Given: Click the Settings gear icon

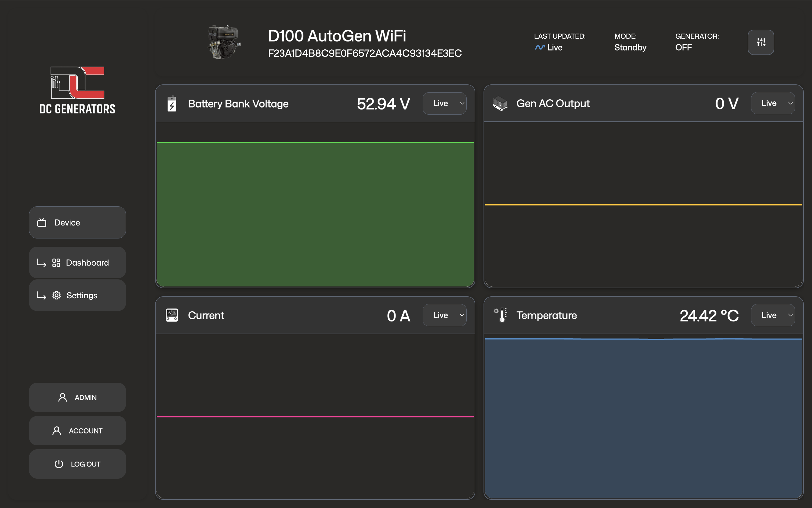Looking at the screenshot, I should pos(56,295).
